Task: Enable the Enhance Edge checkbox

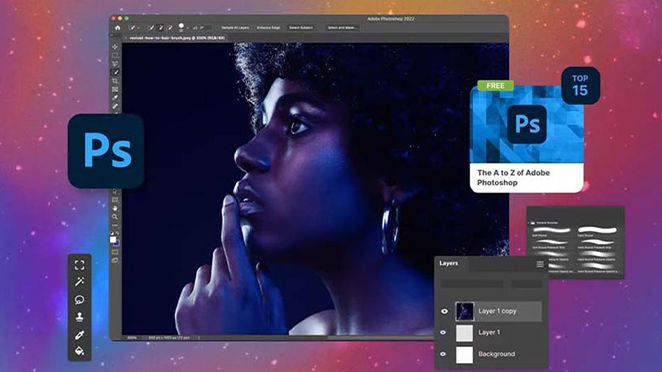Action: click(254, 28)
